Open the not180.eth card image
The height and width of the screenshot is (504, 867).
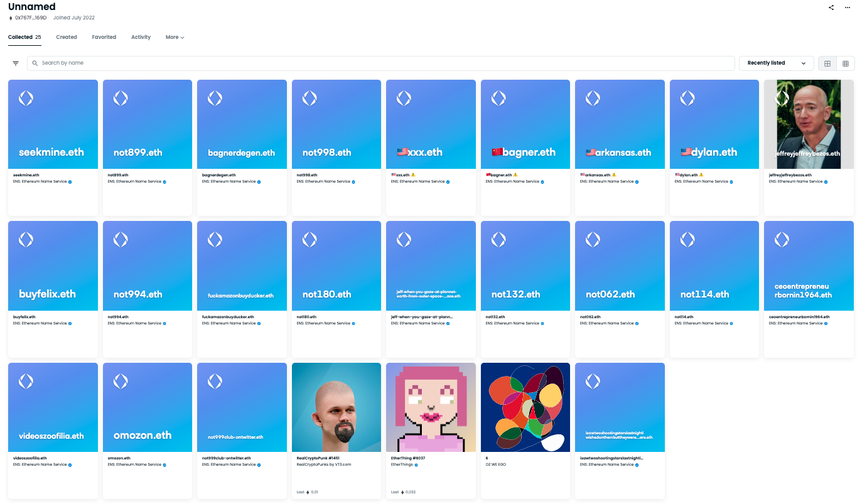(337, 265)
